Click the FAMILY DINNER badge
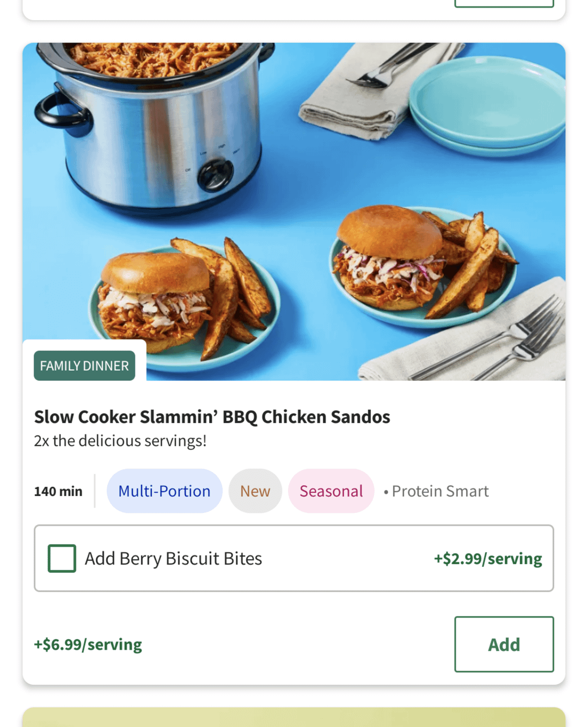588x727 pixels. pos(84,365)
